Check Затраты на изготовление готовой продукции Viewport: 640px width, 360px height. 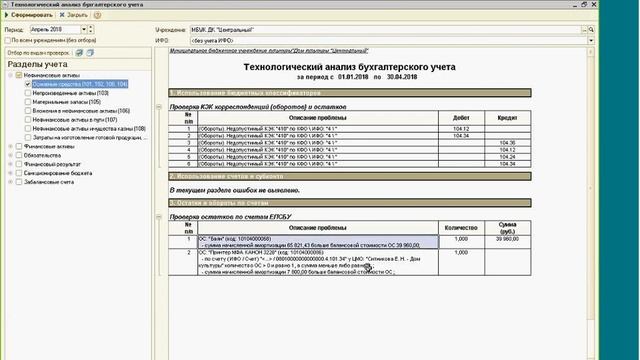(28, 138)
